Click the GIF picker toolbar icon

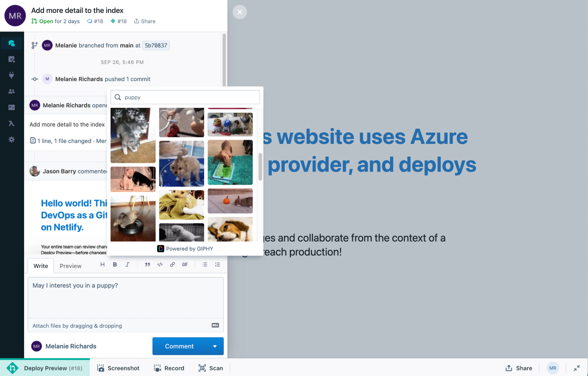(x=185, y=265)
